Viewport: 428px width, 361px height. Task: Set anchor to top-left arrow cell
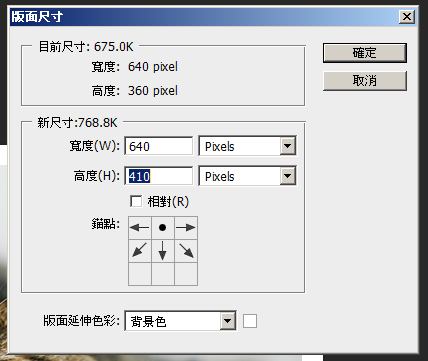pos(140,228)
